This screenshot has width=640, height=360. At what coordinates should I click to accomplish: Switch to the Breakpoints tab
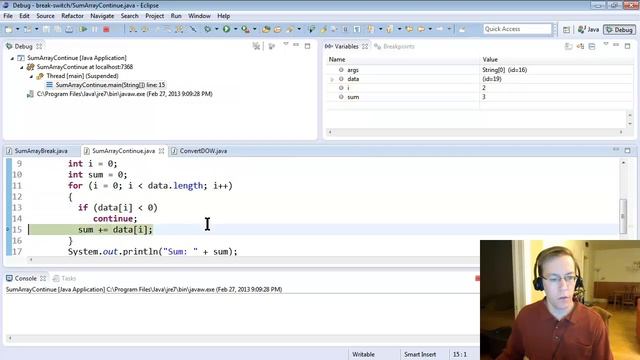click(x=395, y=47)
